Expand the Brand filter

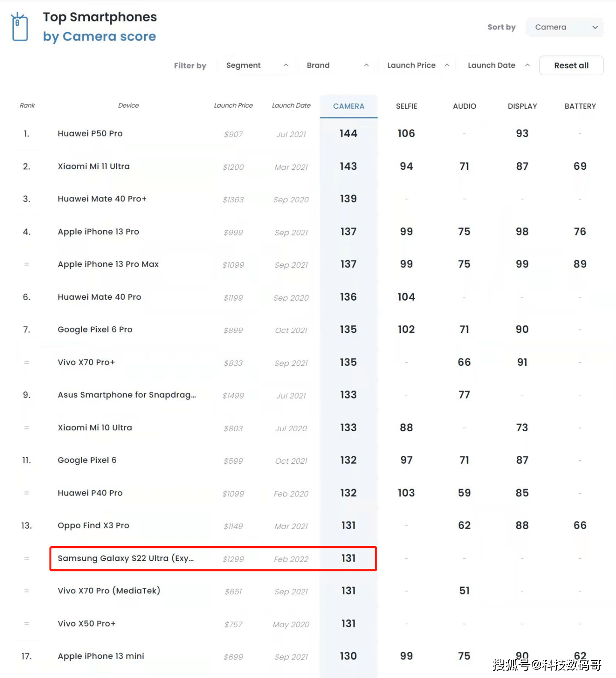pyautogui.click(x=337, y=65)
